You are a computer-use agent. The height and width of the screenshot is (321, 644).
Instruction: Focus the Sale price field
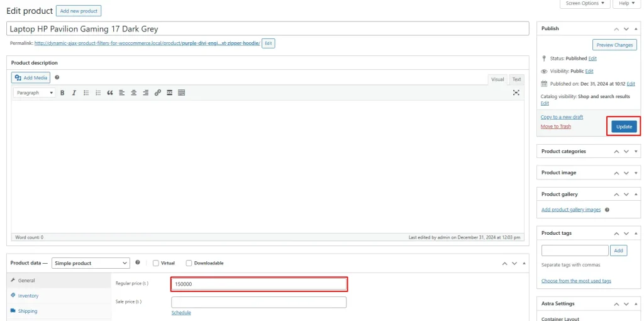tap(258, 302)
